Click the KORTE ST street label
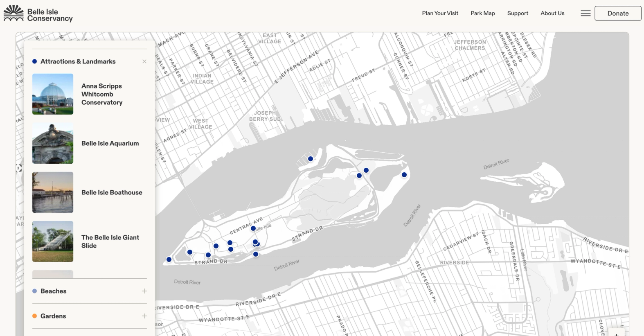 tap(474, 74)
